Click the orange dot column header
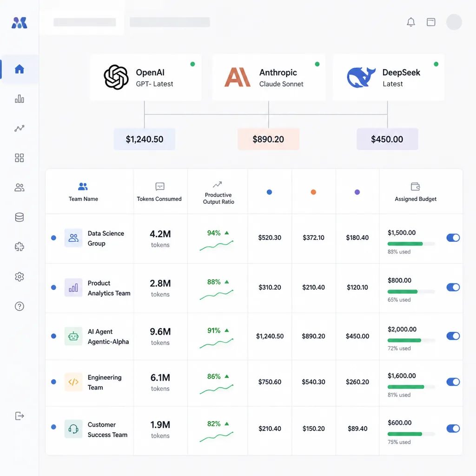Image resolution: width=476 pixels, height=476 pixels. (313, 192)
